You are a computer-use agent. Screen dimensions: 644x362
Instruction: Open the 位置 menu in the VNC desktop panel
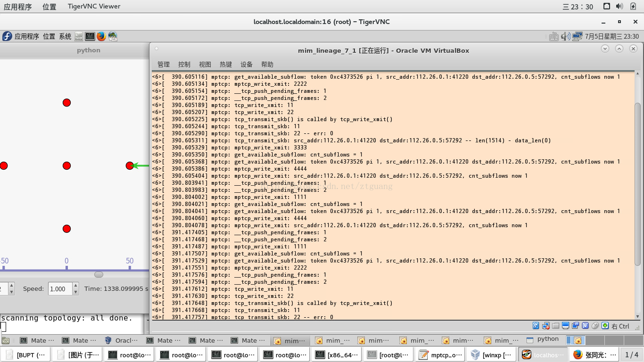point(49,36)
